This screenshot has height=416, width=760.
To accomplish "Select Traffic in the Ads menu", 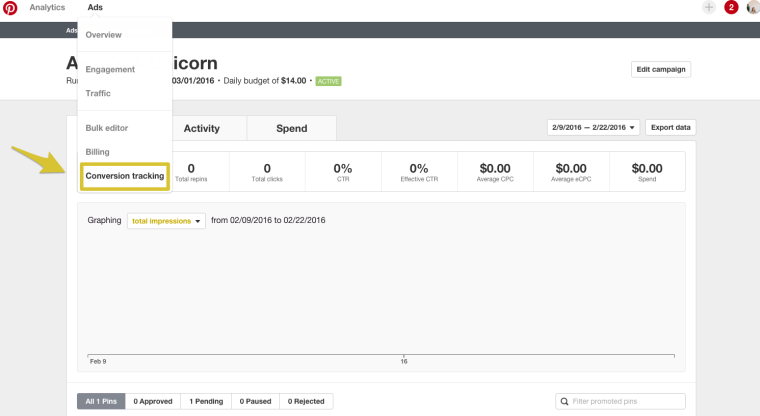I will click(x=98, y=93).
